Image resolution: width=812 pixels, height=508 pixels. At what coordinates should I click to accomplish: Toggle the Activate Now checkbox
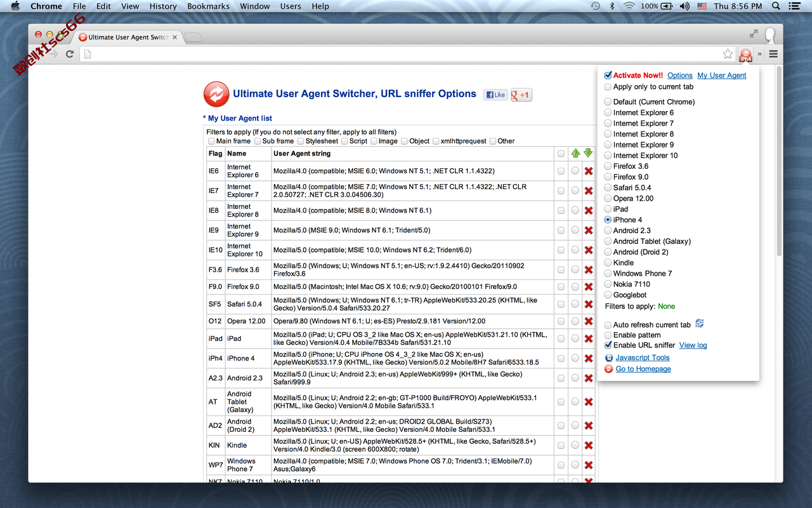pyautogui.click(x=608, y=76)
